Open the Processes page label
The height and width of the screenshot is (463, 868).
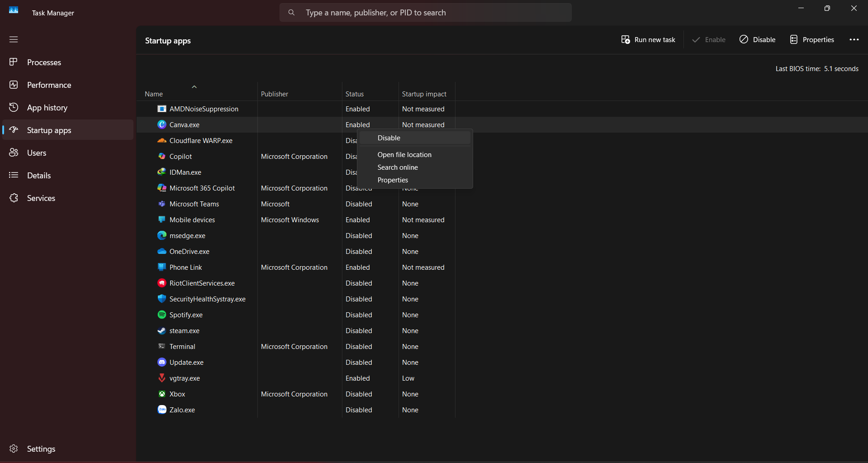(44, 62)
